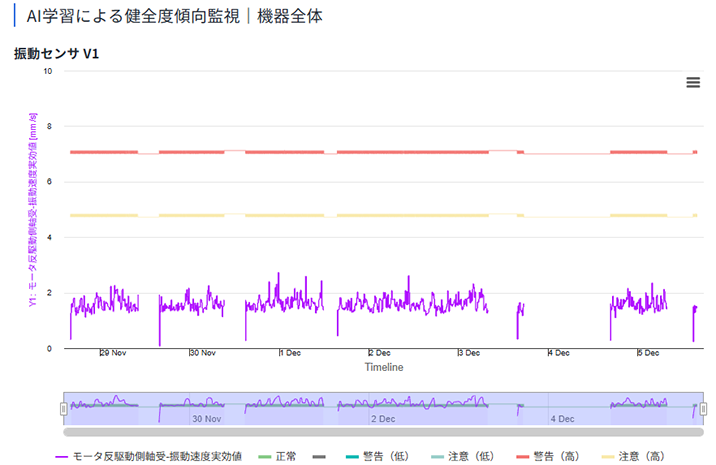Click the navigator at 2 Dec
Screen dimensions: 716x465
coord(383,418)
